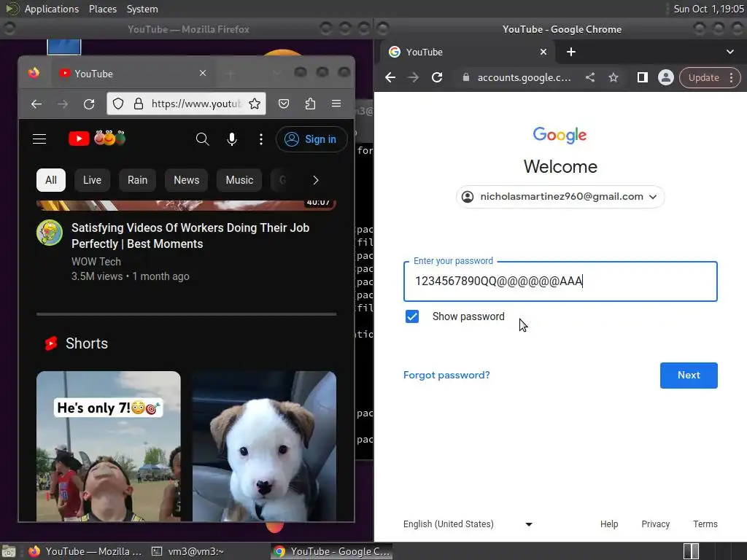The image size is (747, 560).
Task: Open the Firefox hamburger application menu
Action: [x=336, y=104]
